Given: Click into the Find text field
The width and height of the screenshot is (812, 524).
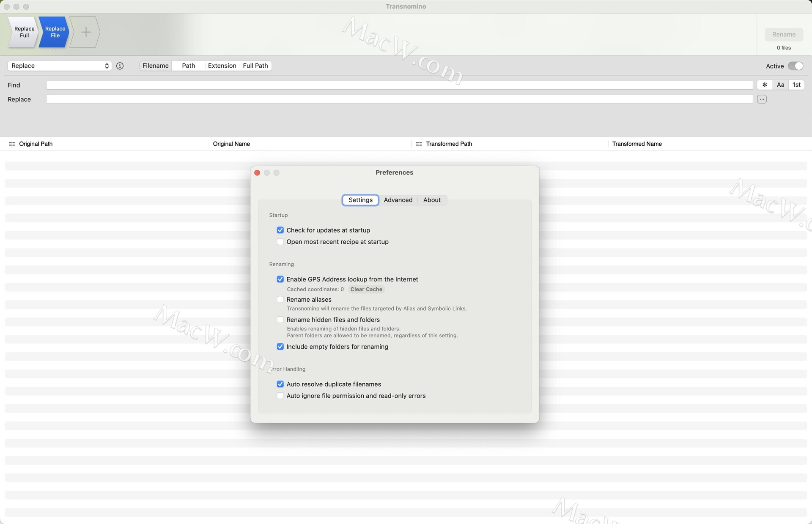Looking at the screenshot, I should pyautogui.click(x=399, y=85).
